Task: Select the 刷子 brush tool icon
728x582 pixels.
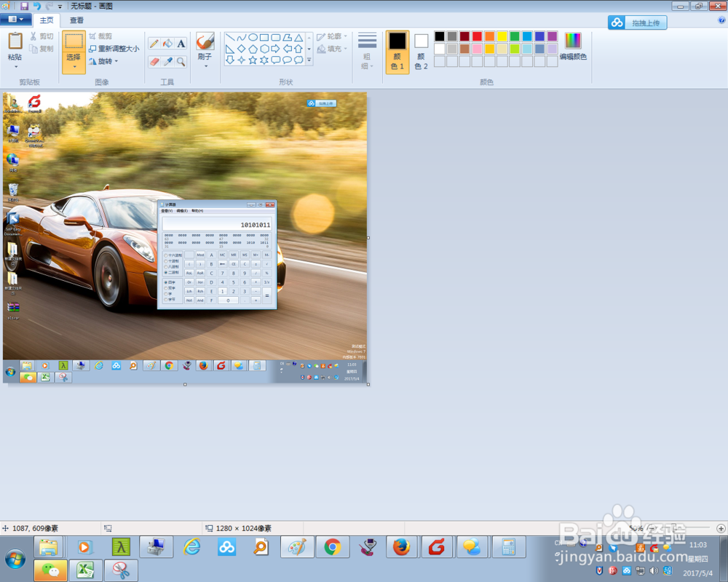Action: tap(205, 41)
